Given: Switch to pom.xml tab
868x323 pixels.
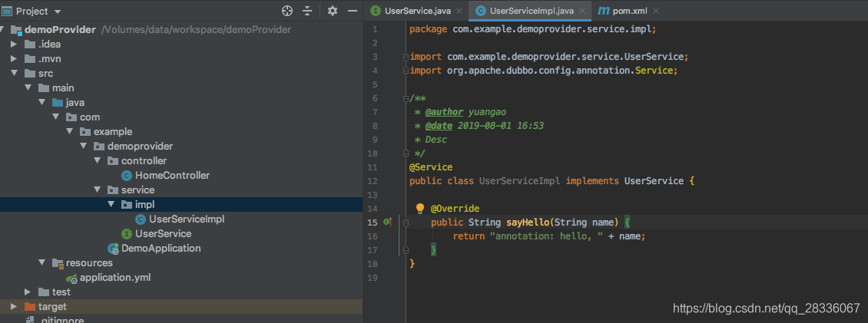Looking at the screenshot, I should pyautogui.click(x=630, y=11).
